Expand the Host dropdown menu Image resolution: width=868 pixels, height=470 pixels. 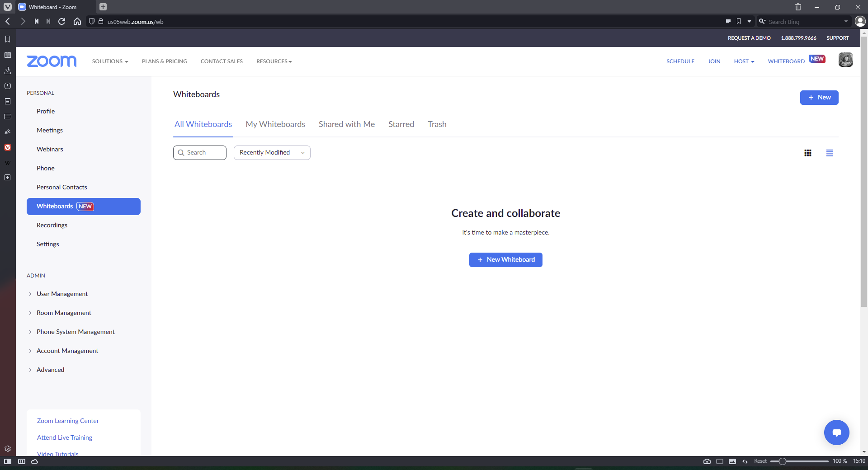pos(744,61)
